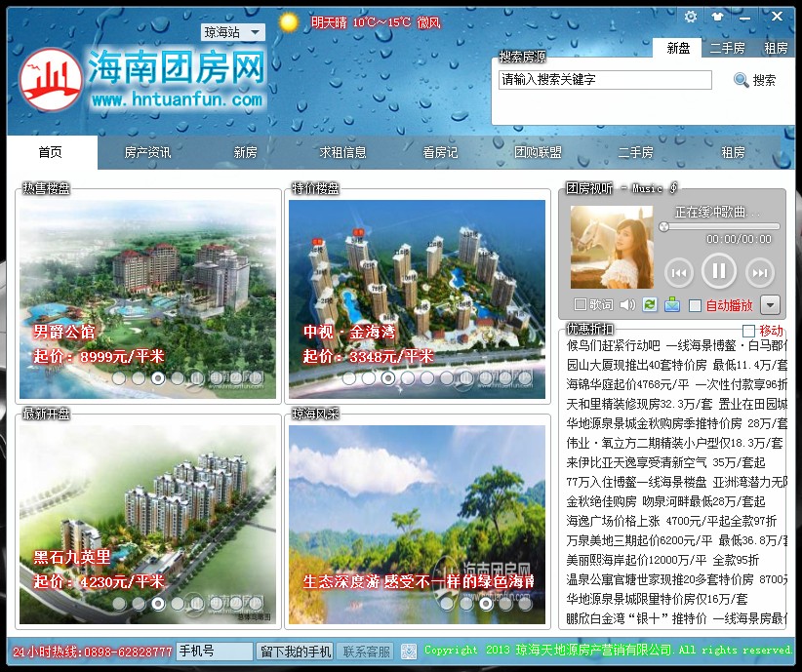Screen dimensions: 802x672
Task: Open the 团购联盟 navigation tab
Action: 538,152
